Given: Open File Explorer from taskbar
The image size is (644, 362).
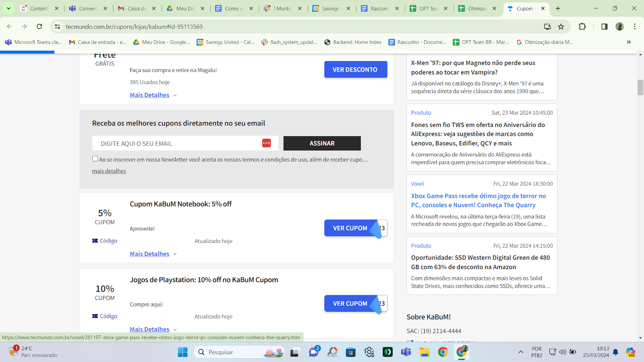Looking at the screenshot, I should pos(424,352).
